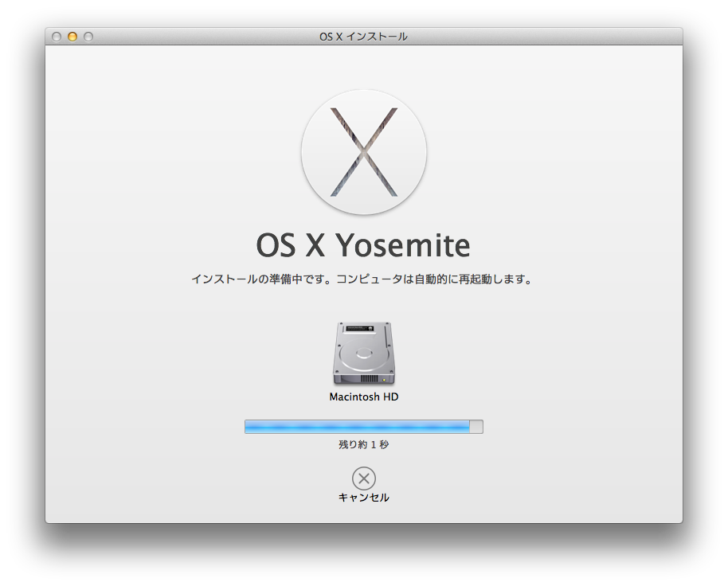Click the Macintosh HD disk name
Viewport: 728px width, 586px height.
(x=363, y=397)
